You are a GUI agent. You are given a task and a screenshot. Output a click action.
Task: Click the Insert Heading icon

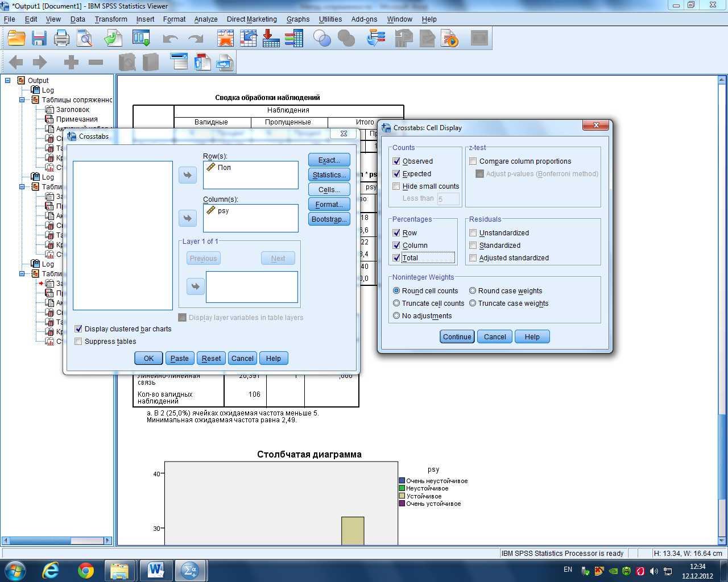tap(179, 62)
